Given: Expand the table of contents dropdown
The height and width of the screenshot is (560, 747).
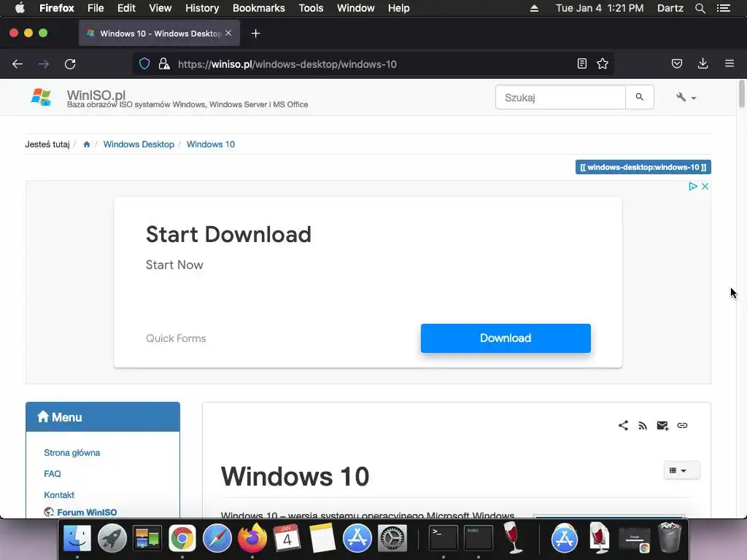Looking at the screenshot, I should click(682, 470).
